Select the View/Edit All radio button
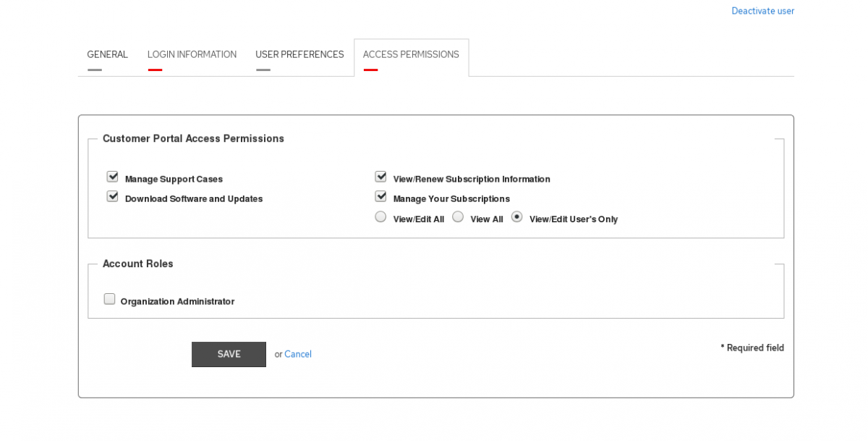 (x=380, y=216)
